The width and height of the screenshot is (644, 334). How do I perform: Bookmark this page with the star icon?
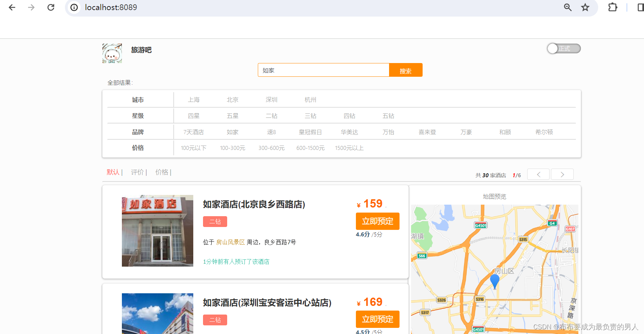tap(585, 7)
